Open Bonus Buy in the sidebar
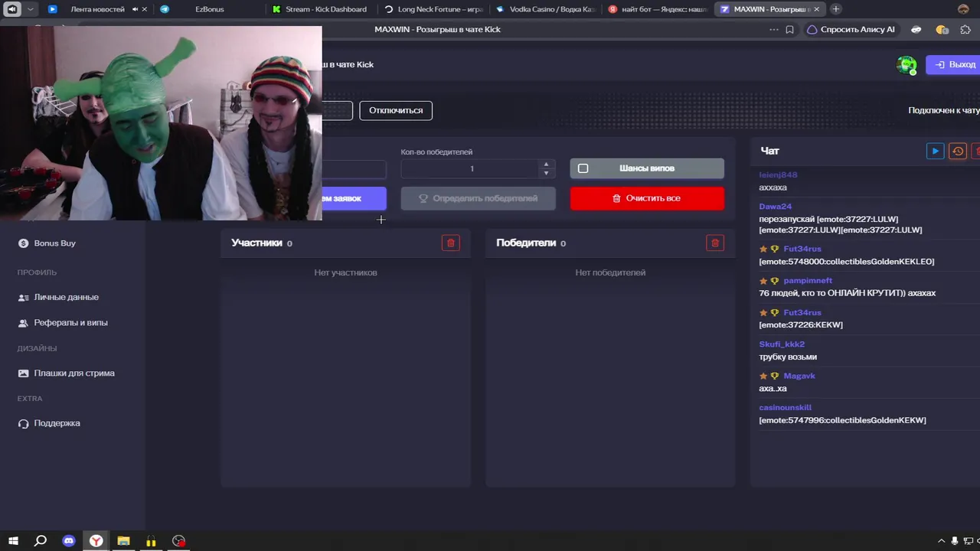The image size is (980, 551). point(55,243)
